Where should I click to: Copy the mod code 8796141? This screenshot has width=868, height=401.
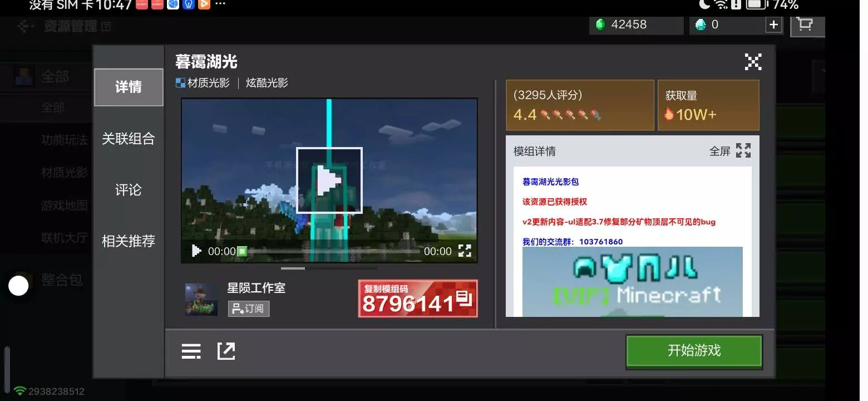[x=418, y=299]
